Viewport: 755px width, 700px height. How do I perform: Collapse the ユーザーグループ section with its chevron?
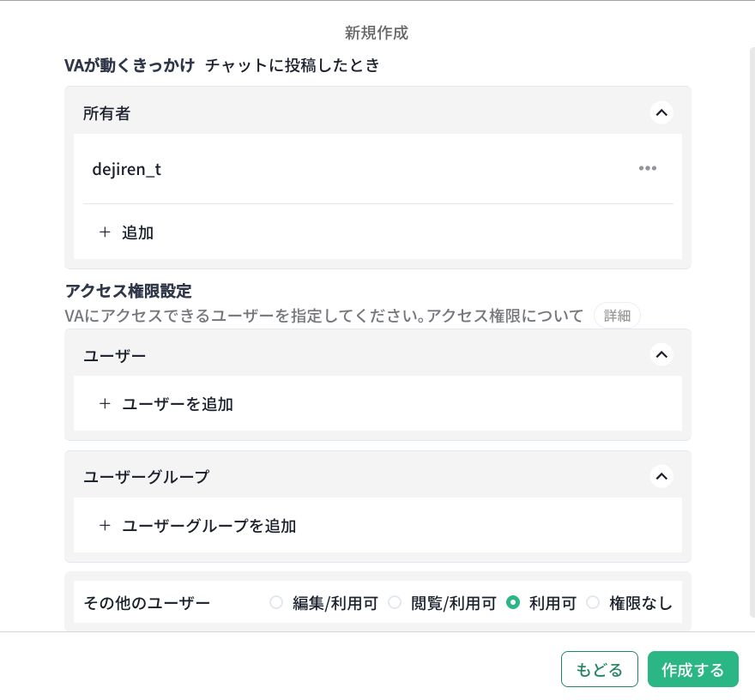point(661,476)
